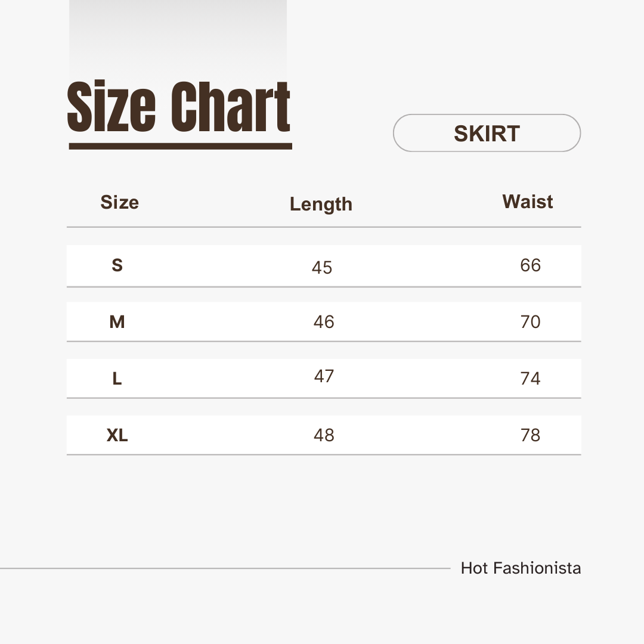Select the Length column header

point(321,204)
